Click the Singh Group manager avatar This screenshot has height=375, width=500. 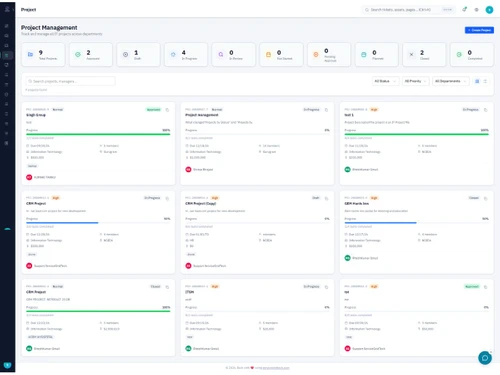[29, 177]
